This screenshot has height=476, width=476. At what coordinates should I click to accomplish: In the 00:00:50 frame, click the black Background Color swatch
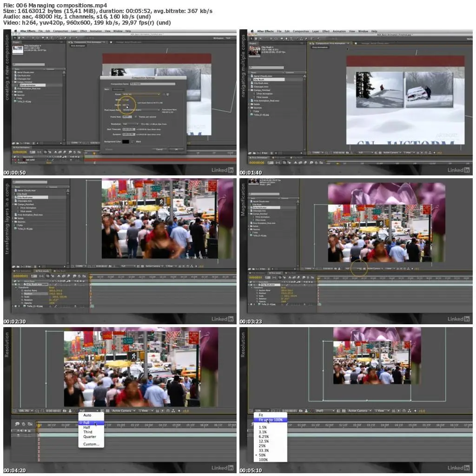pos(126,141)
